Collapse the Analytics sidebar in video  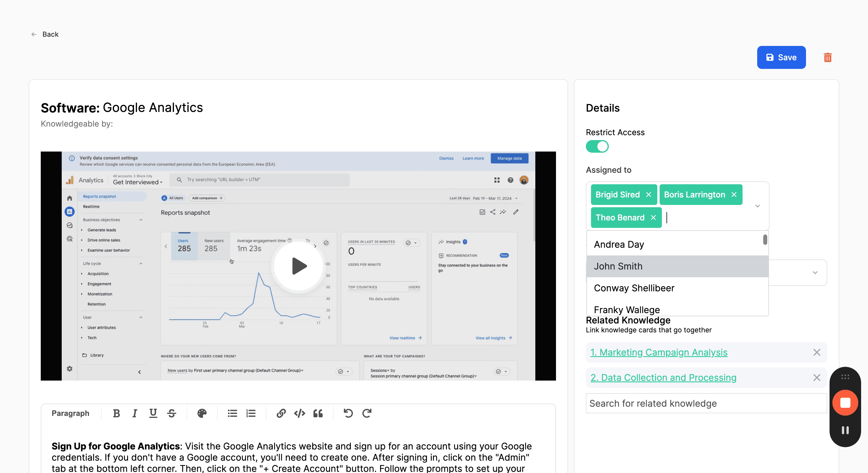coord(139,372)
